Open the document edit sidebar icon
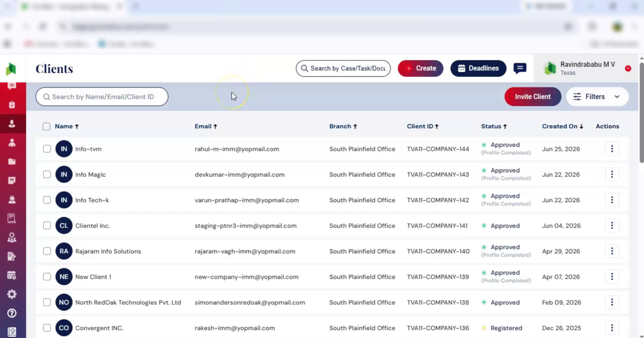Viewport: 644px width, 338px height. pos(12,257)
